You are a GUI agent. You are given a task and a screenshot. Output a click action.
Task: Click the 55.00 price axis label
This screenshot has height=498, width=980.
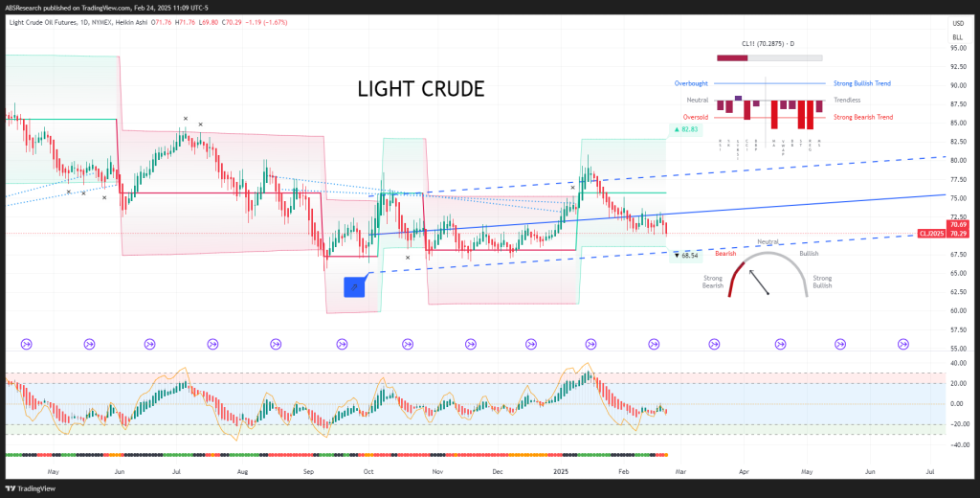tap(959, 348)
